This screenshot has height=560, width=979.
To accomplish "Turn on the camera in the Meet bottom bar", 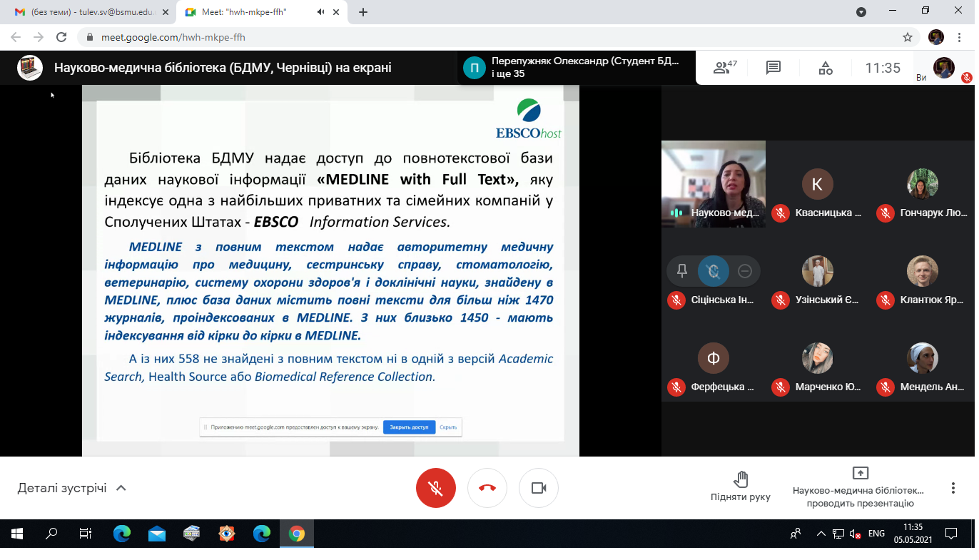I will (539, 488).
